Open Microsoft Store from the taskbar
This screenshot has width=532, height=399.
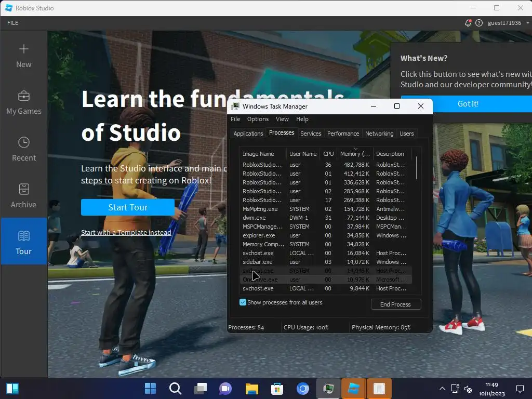click(277, 388)
